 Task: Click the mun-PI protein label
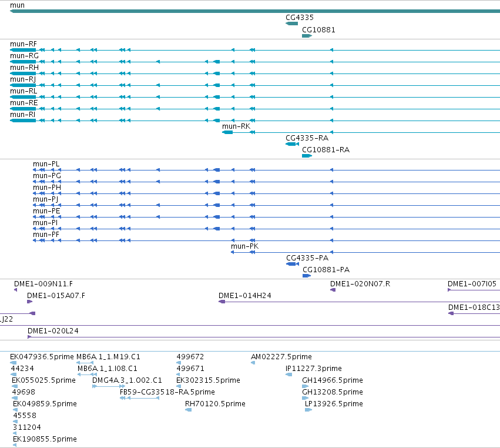coord(45,223)
